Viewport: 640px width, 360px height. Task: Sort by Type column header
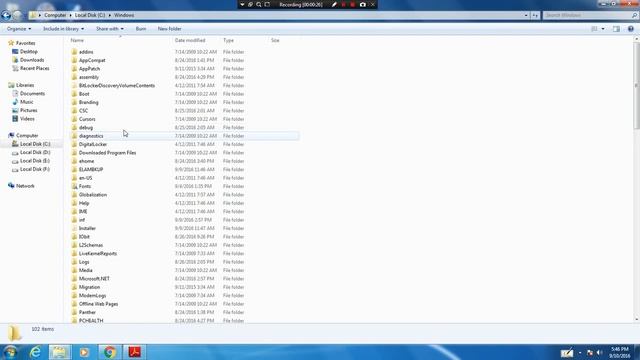click(x=228, y=40)
